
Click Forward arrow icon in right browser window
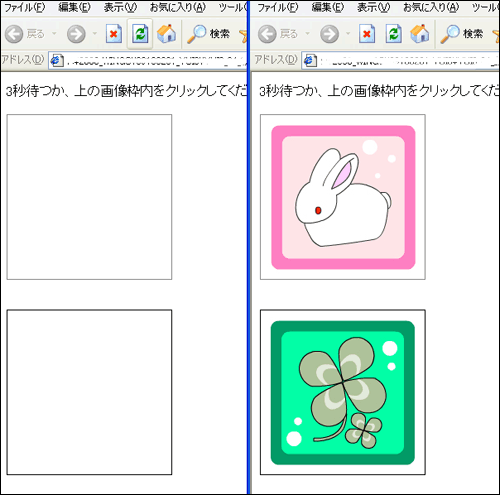click(x=329, y=34)
